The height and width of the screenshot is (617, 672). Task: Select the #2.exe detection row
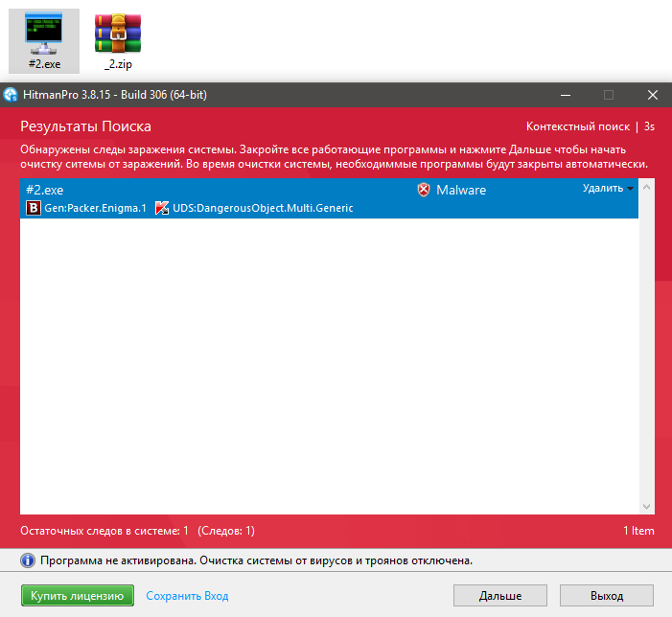(329, 198)
